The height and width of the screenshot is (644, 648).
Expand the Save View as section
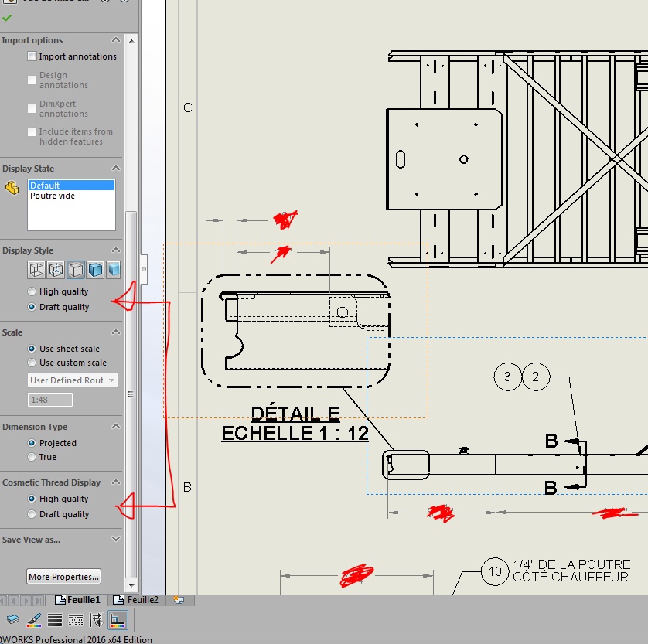[x=116, y=539]
